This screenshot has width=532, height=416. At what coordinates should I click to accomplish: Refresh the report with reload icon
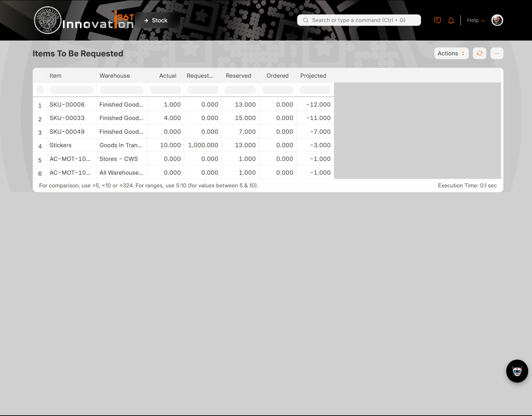479,53
